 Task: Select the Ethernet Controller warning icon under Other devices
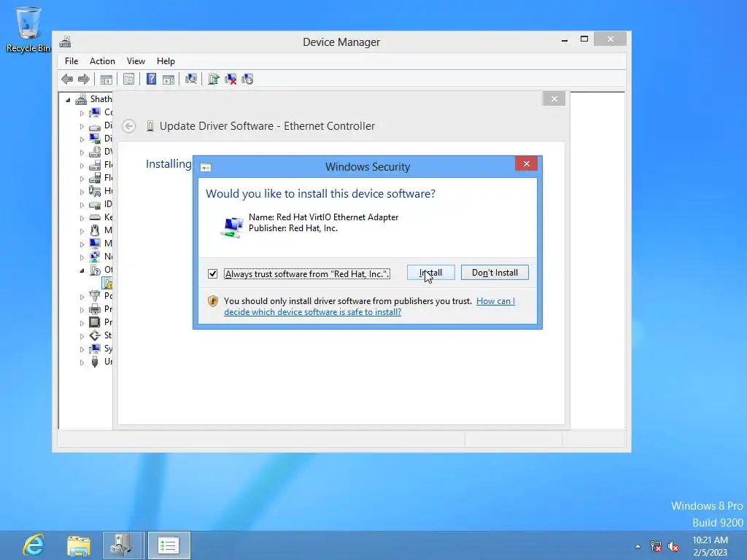coord(108,284)
